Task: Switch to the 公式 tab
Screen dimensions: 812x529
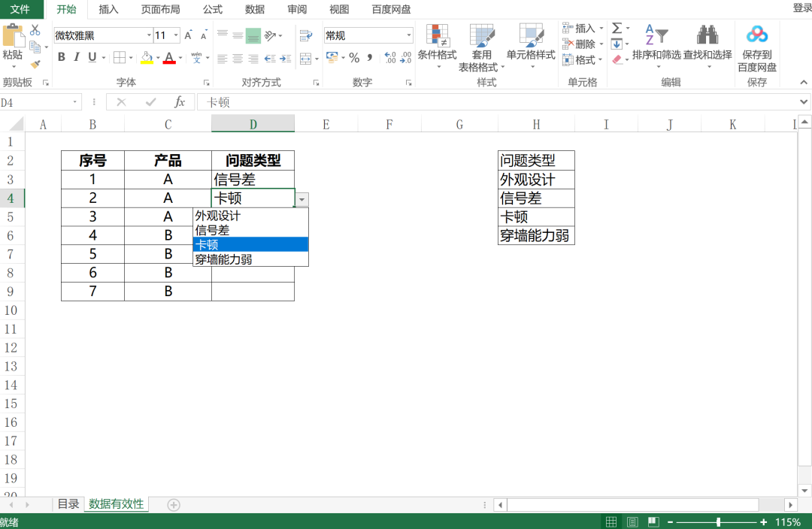Action: point(212,9)
